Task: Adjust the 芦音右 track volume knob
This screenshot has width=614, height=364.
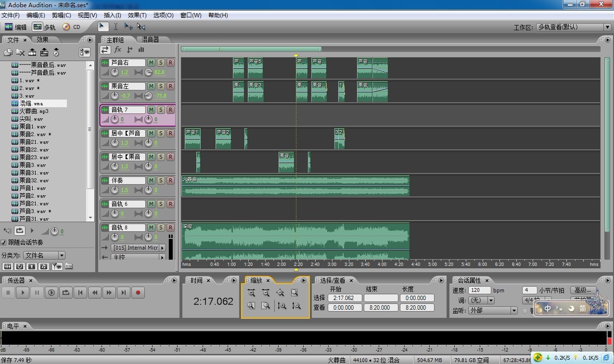Action: point(115,72)
